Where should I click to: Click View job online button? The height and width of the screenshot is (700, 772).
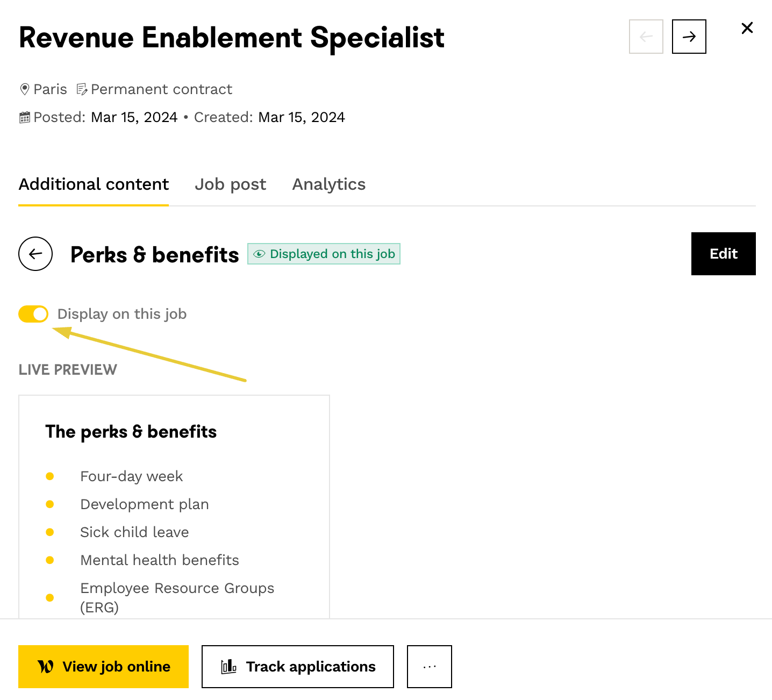103,667
